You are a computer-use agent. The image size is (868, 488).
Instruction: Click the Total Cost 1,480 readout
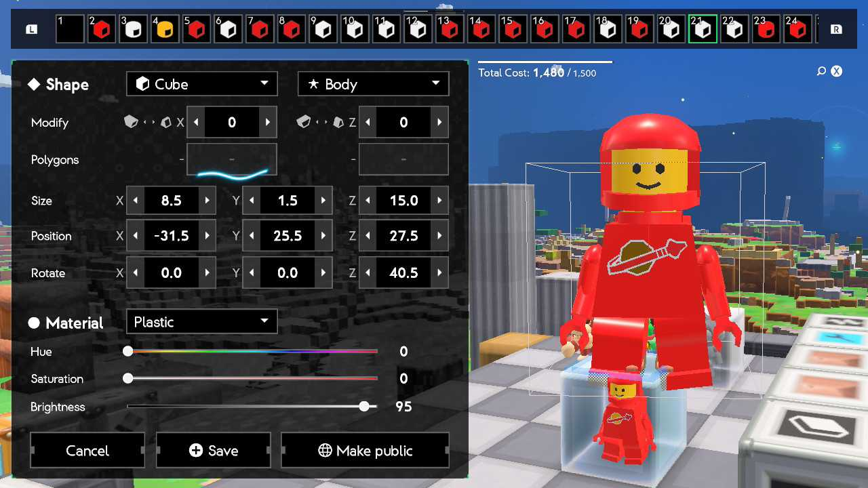click(x=538, y=73)
